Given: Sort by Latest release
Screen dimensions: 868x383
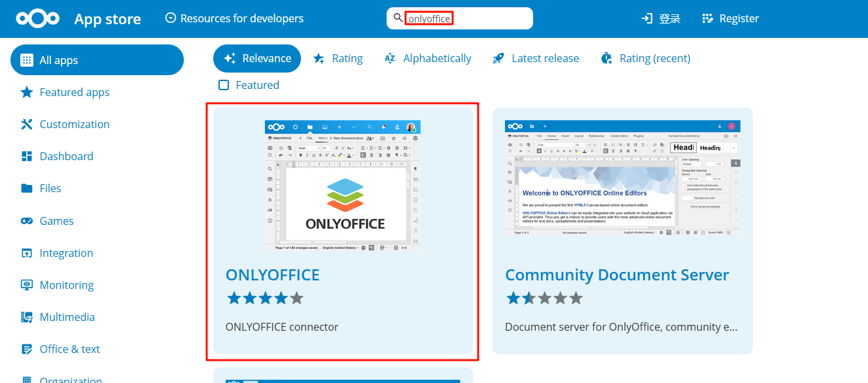Looking at the screenshot, I should click(x=536, y=58).
